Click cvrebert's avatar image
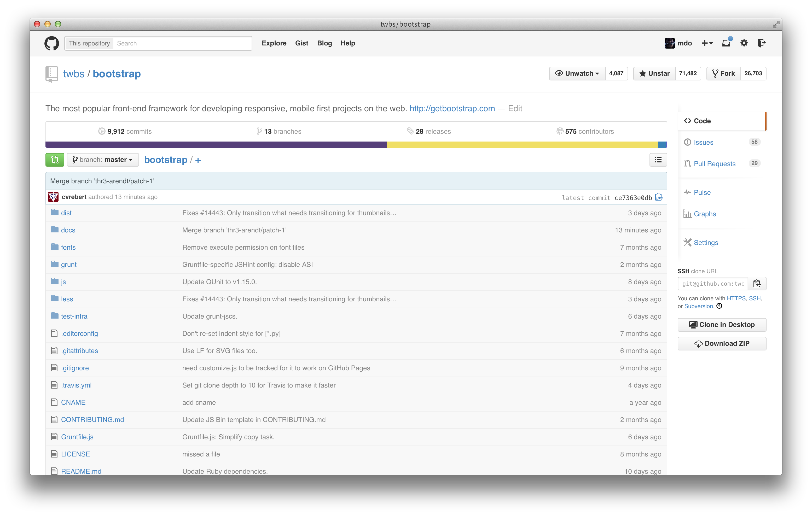The width and height of the screenshot is (812, 516). pos(53,197)
